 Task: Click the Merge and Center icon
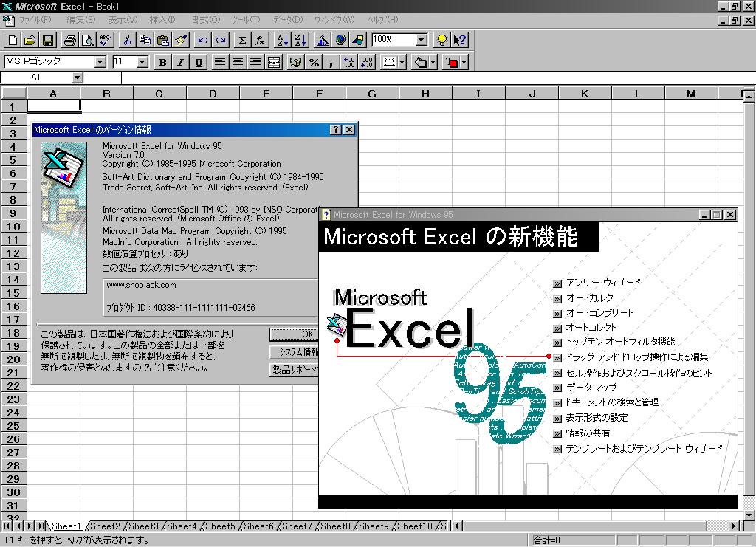tap(274, 62)
